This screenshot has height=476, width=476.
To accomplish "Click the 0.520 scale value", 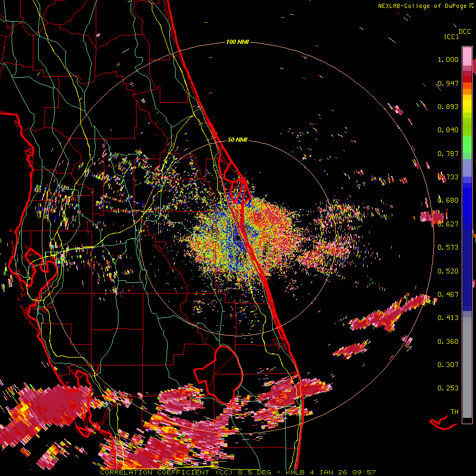I will click(448, 271).
